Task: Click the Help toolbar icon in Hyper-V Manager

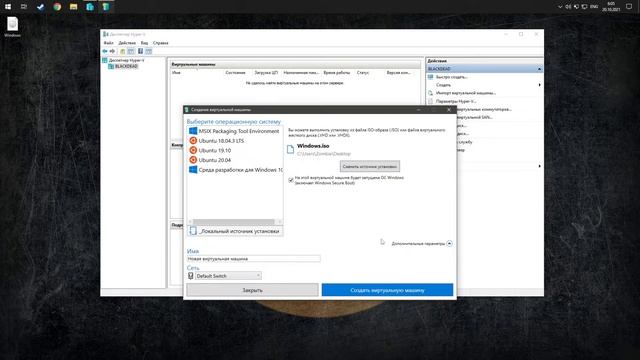Action: click(x=140, y=51)
